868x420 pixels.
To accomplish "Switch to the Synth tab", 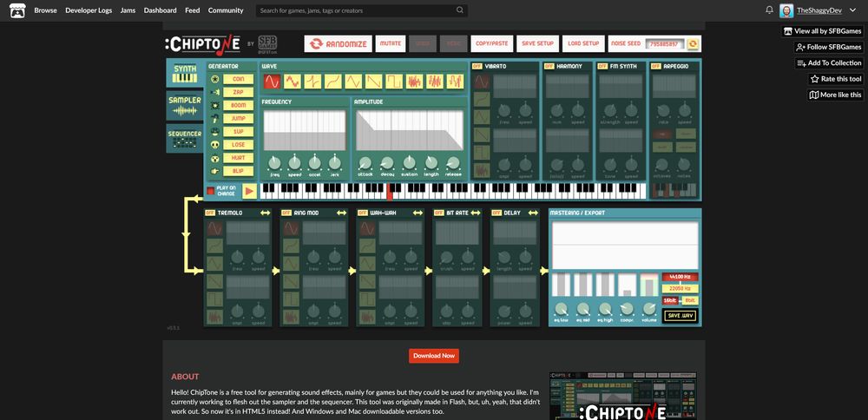I will click(x=184, y=73).
